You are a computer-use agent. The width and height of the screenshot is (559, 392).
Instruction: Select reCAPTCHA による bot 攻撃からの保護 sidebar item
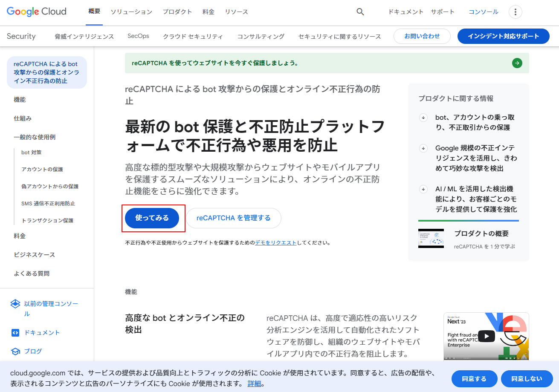[x=47, y=72]
